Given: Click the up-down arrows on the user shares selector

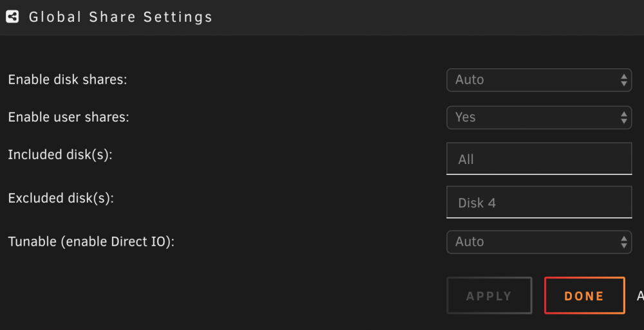Looking at the screenshot, I should (624, 117).
